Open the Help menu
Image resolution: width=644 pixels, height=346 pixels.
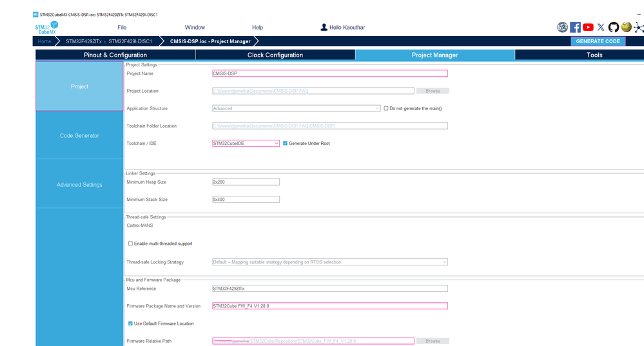coord(257,28)
